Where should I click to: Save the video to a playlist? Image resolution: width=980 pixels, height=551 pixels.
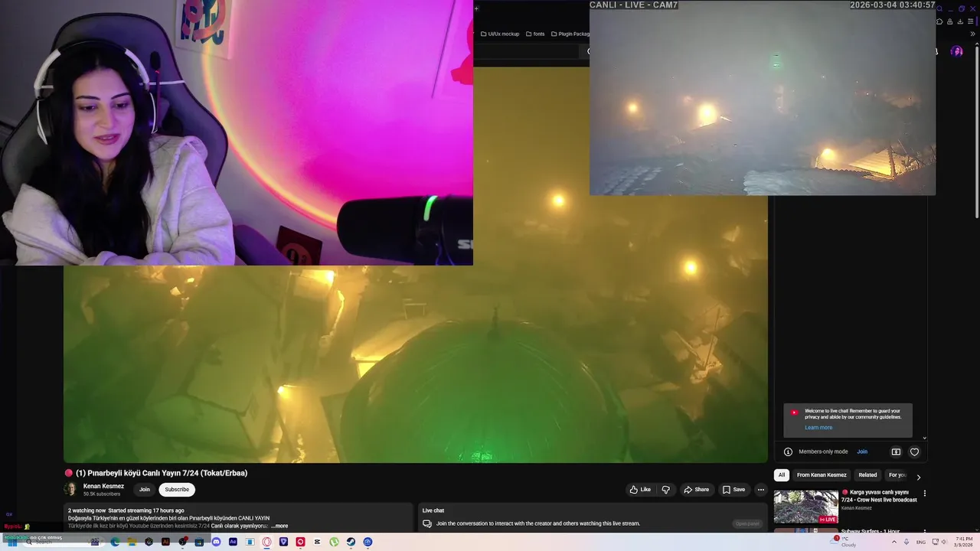pyautogui.click(x=733, y=490)
